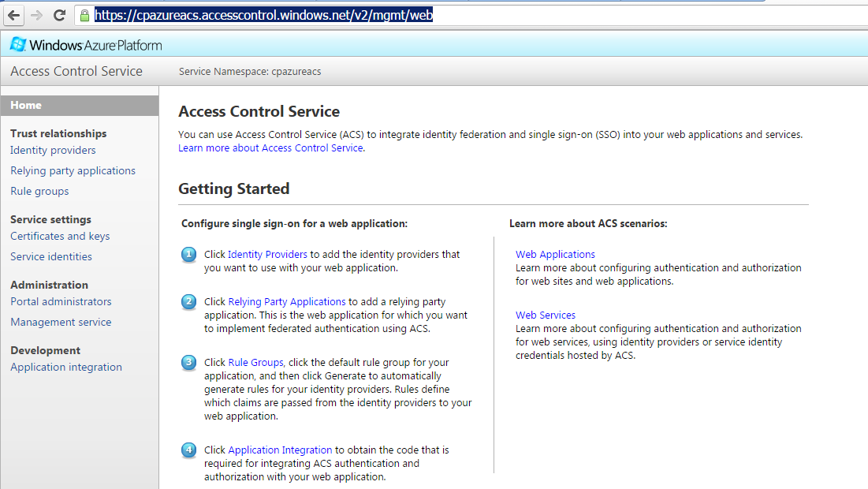The image size is (868, 489).
Task: Click the browser back arrow button
Action: 14,16
